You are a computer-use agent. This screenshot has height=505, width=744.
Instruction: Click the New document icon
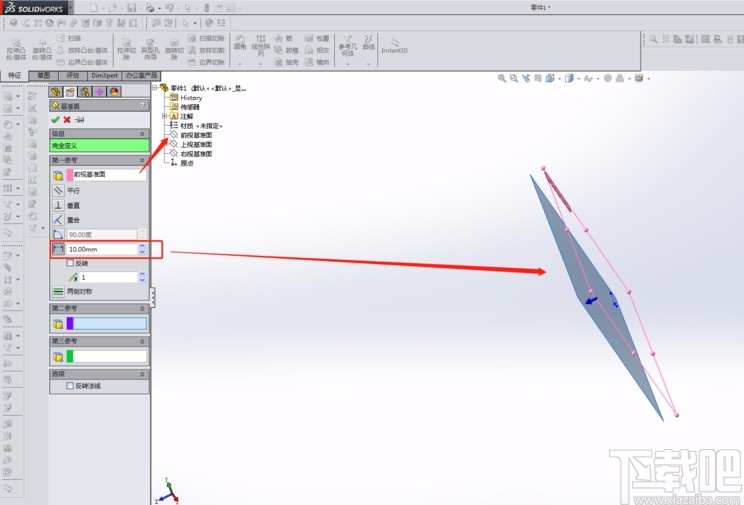[x=94, y=8]
